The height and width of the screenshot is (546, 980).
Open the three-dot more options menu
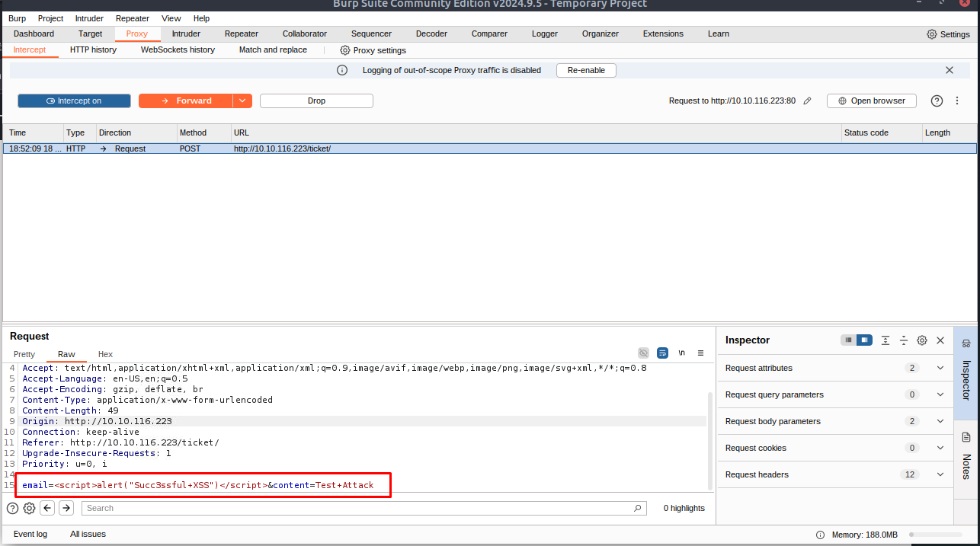coord(957,101)
